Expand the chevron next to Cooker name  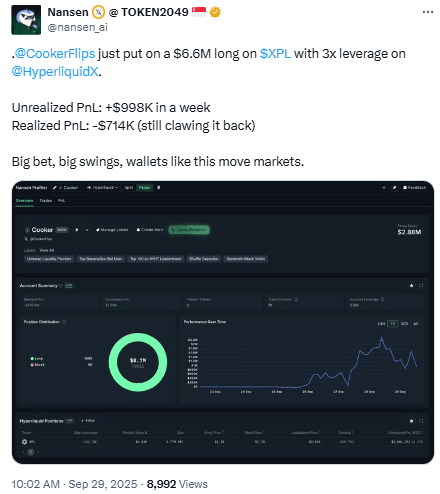point(87,230)
